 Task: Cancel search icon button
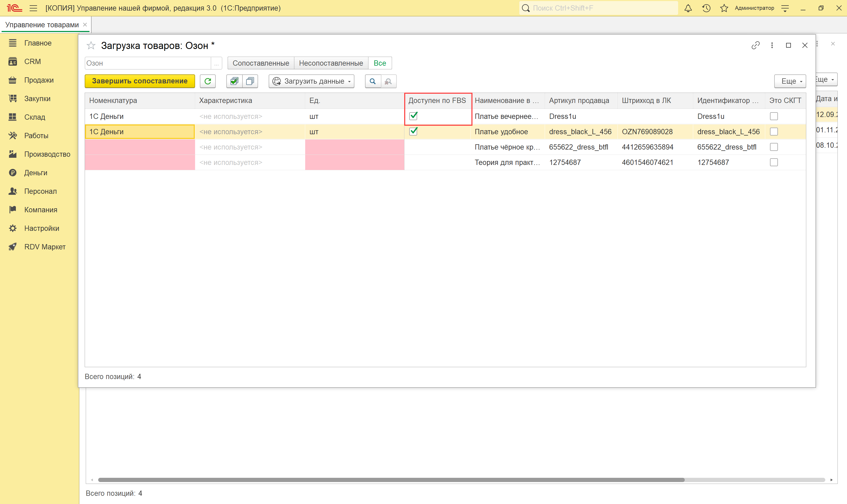(x=389, y=81)
